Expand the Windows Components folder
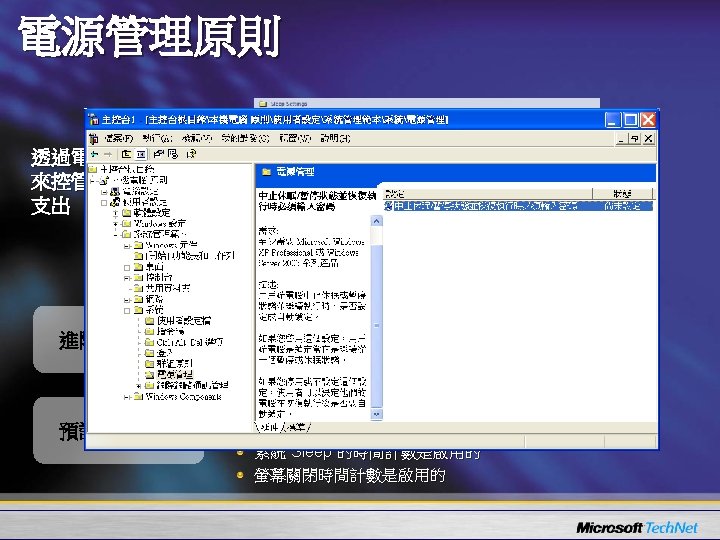The image size is (720, 540). coord(127,396)
